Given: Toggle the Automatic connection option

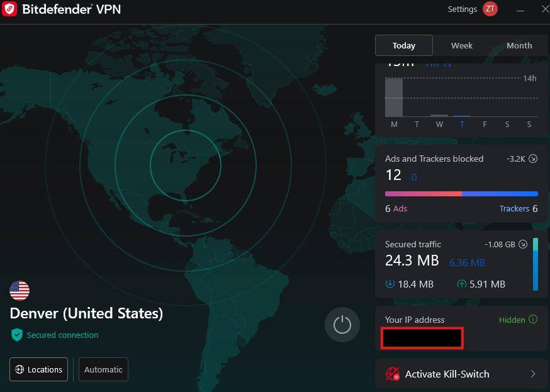Looking at the screenshot, I should [x=103, y=369].
